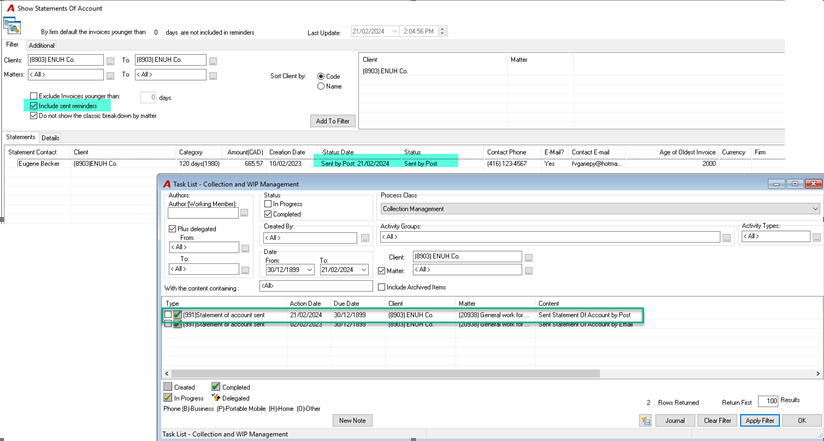
Task: Enable Include Archived Items
Action: 382,288
